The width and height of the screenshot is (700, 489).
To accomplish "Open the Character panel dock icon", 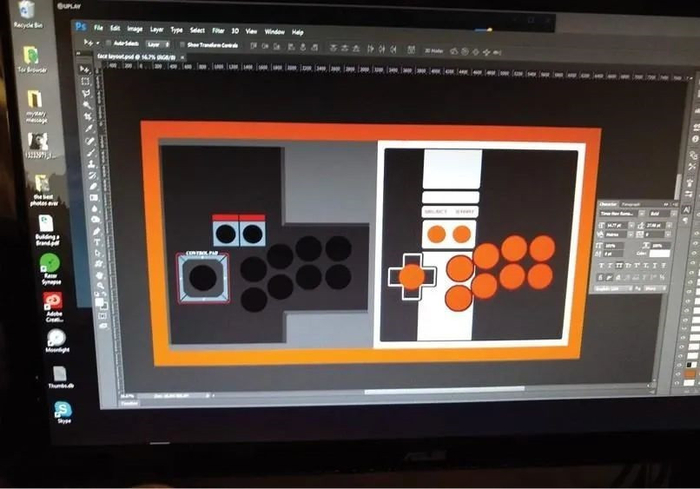I will point(686,210).
